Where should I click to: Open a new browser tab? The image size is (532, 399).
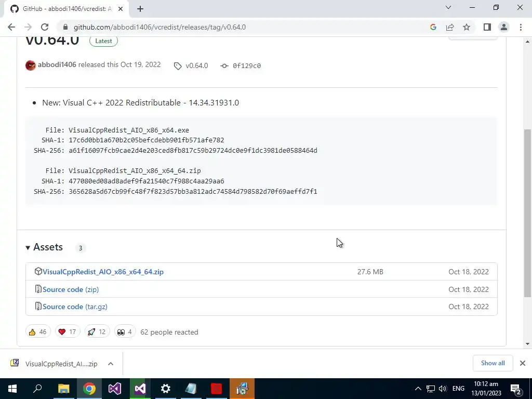140,9
